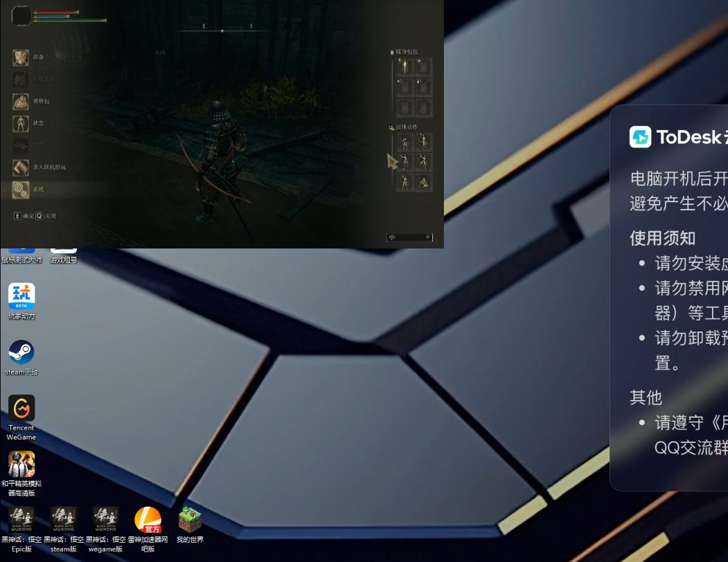
Task: Select the bottom-right 随身包包 pouch slot
Action: pyautogui.click(x=423, y=107)
